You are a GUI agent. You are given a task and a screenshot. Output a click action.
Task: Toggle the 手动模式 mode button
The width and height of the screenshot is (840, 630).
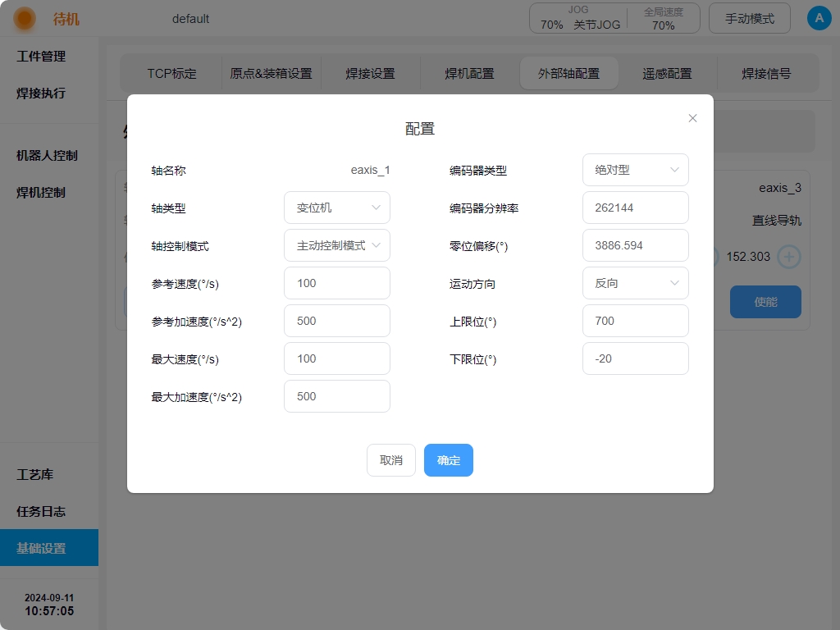(750, 19)
